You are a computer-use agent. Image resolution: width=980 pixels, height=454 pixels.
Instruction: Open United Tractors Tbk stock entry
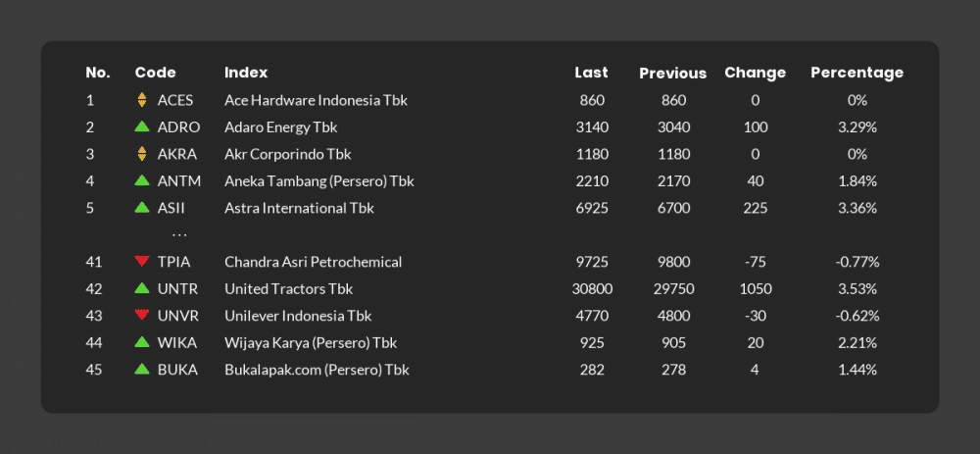point(289,289)
